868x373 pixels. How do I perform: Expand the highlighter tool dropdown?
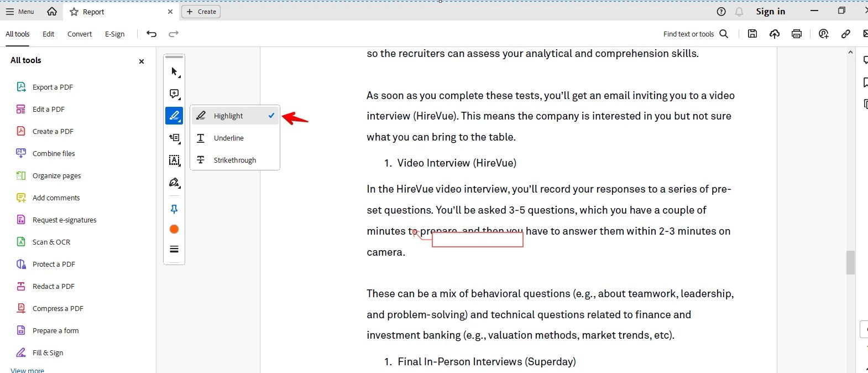coord(174,116)
